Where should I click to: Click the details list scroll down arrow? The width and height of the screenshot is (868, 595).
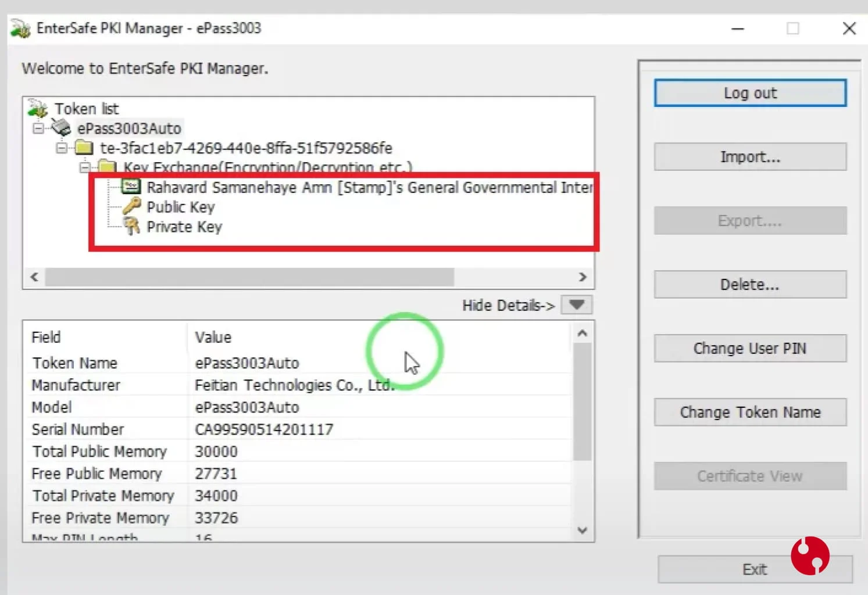[583, 530]
